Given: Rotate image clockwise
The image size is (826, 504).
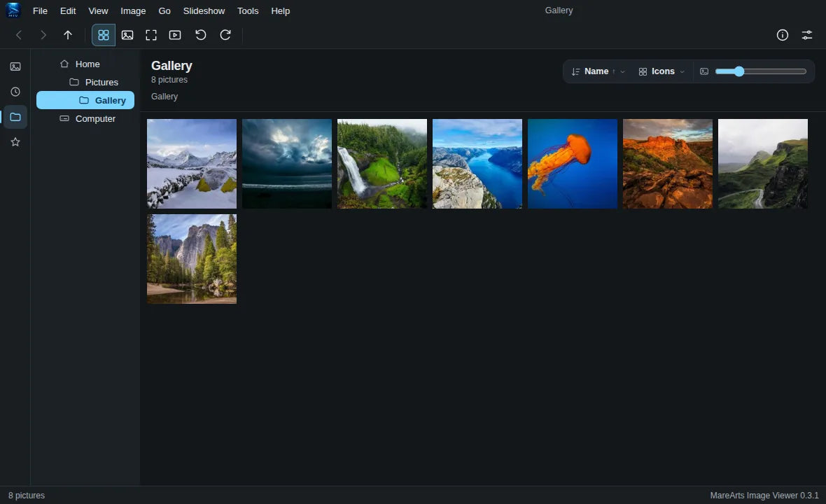Looking at the screenshot, I should click(225, 35).
